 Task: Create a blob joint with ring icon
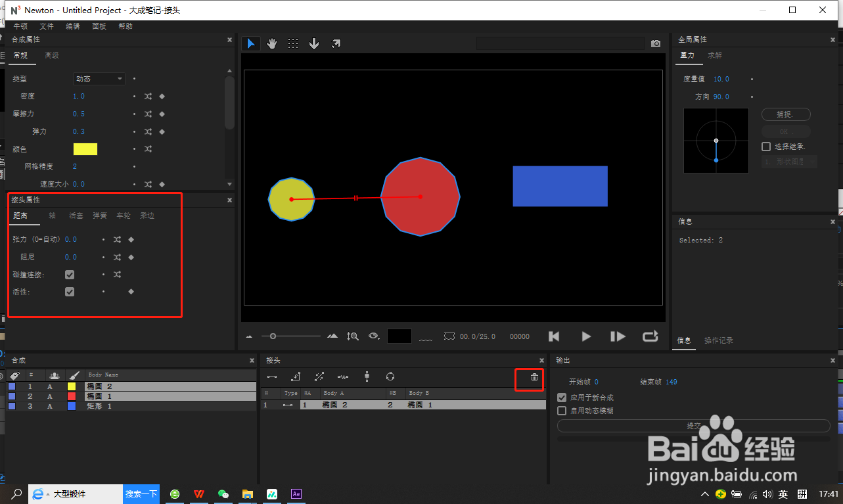tap(390, 377)
